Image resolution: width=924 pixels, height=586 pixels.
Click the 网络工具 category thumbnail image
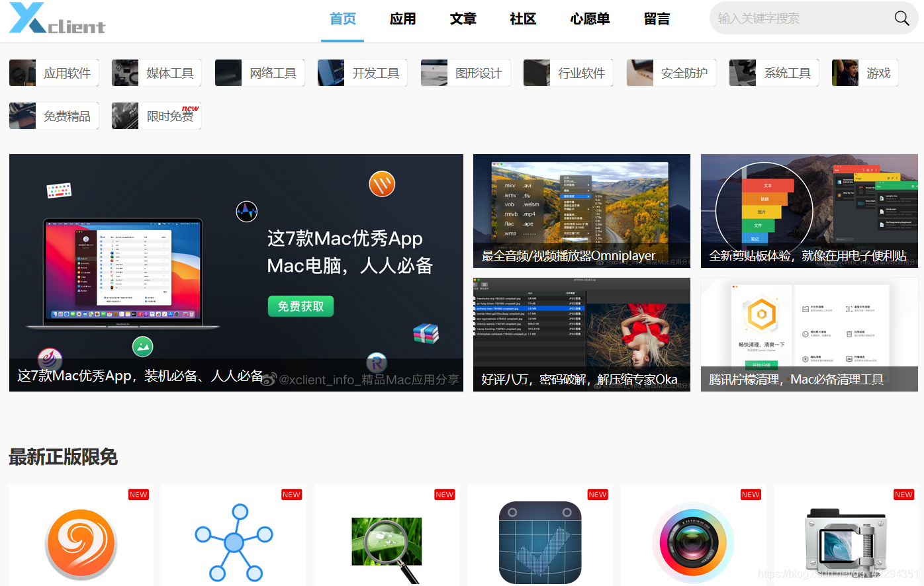pyautogui.click(x=228, y=73)
